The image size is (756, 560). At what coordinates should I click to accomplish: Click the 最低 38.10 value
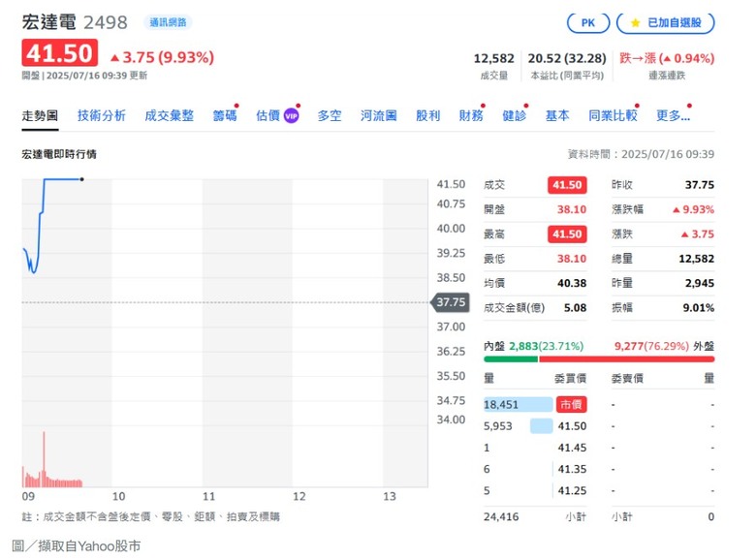coord(572,259)
